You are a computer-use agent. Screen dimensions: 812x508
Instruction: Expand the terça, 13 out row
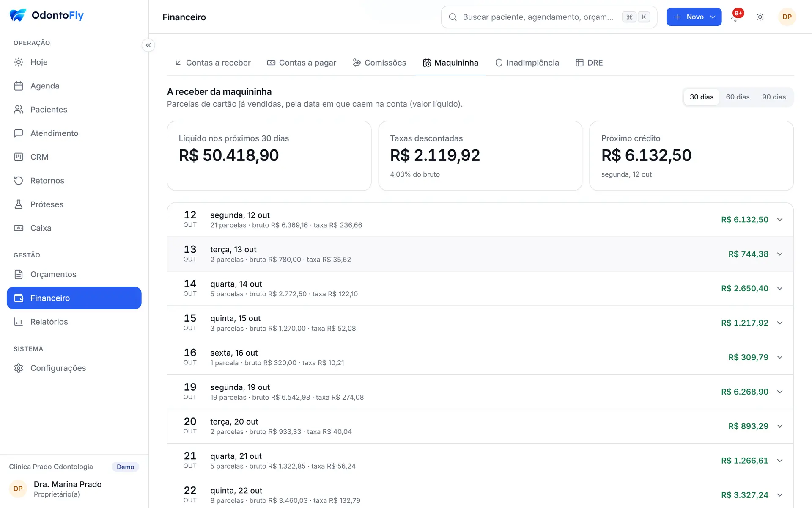480,254
